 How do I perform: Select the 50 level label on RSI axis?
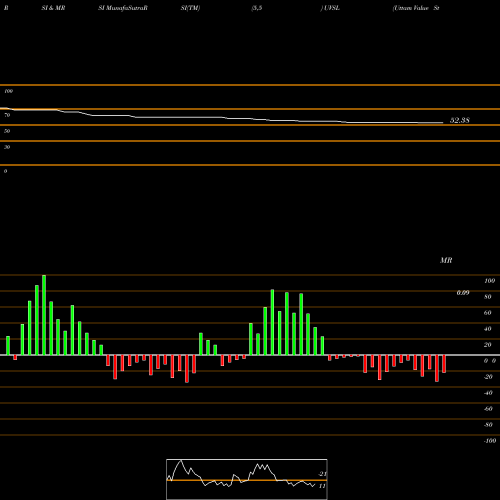(x=7, y=131)
